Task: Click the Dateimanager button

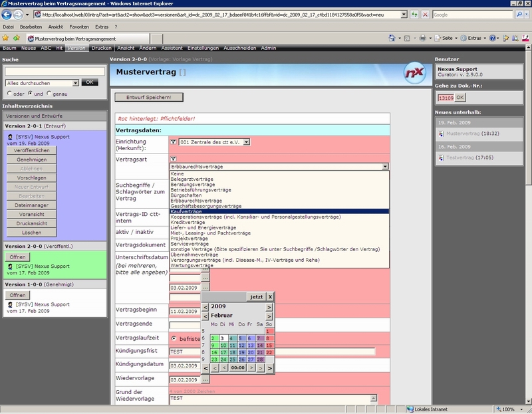Action: click(31, 205)
